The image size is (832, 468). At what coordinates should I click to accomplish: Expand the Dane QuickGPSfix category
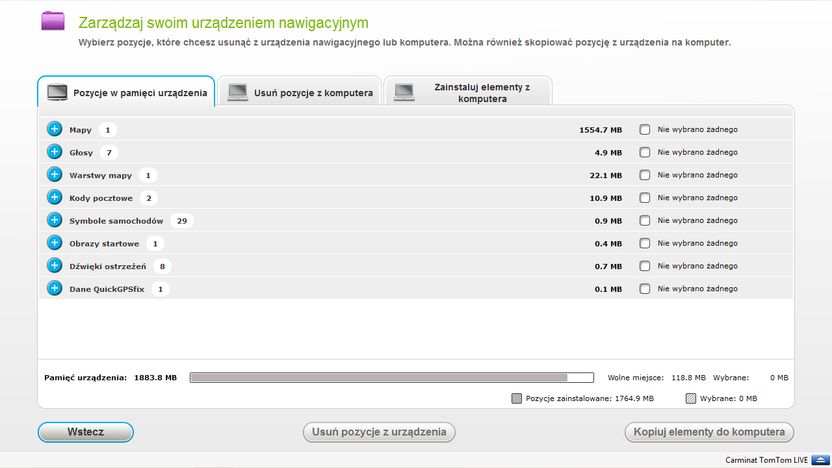pos(54,289)
